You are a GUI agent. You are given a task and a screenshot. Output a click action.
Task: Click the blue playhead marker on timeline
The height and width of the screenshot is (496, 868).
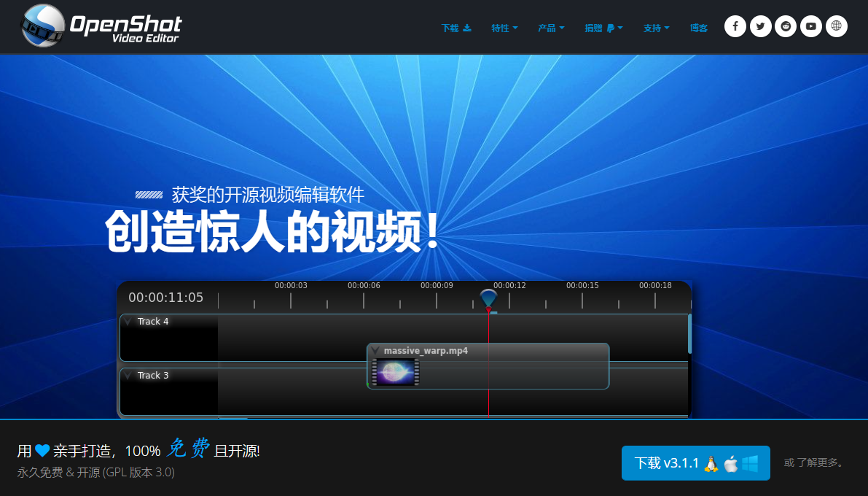click(488, 299)
